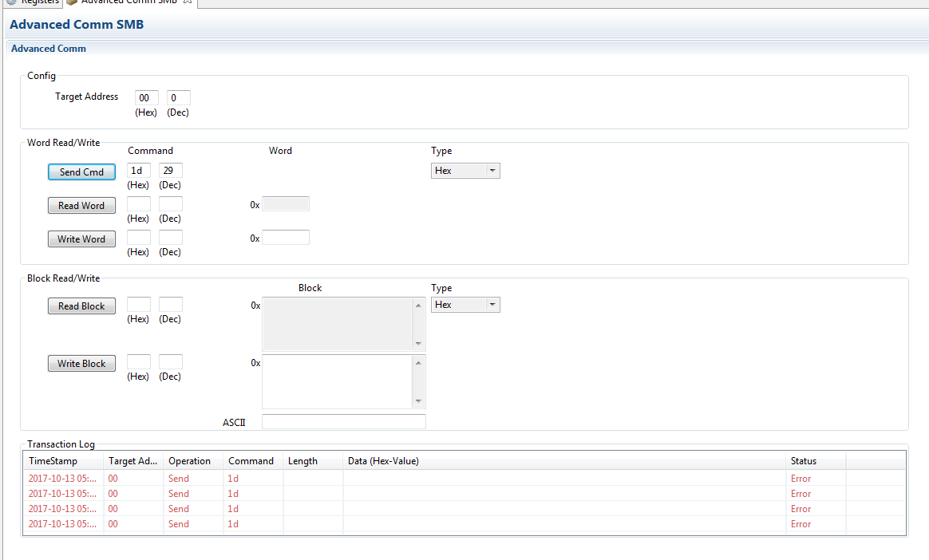This screenshot has width=929, height=560.
Task: Click 1d command in third log row
Action: click(233, 509)
